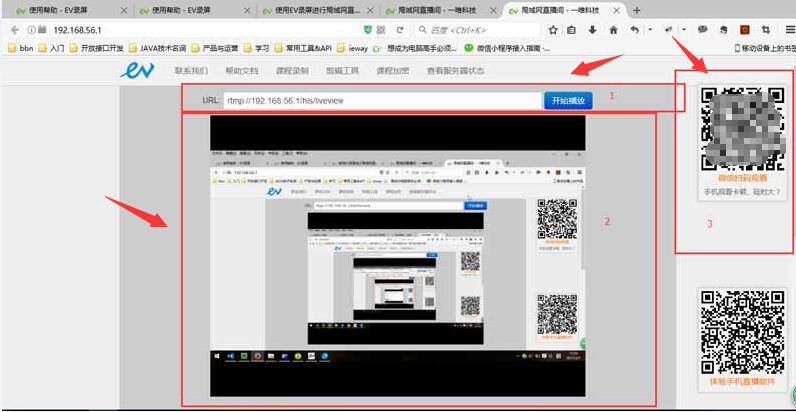
Task: Click the toolbar icon right of chat bubble
Action: click(723, 30)
